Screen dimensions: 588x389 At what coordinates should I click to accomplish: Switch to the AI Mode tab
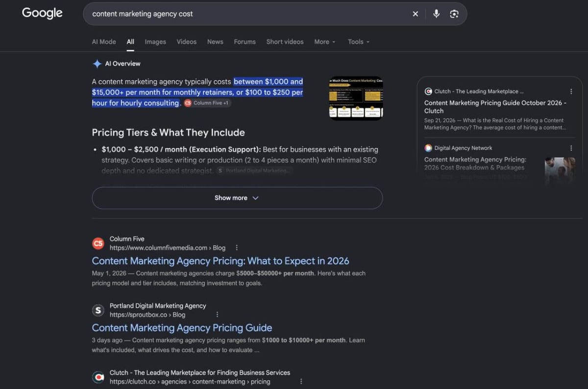click(x=104, y=42)
